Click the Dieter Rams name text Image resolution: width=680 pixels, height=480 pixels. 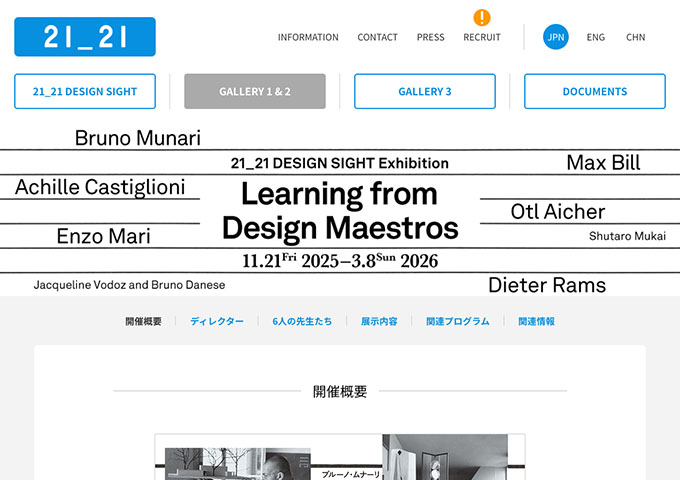click(547, 285)
